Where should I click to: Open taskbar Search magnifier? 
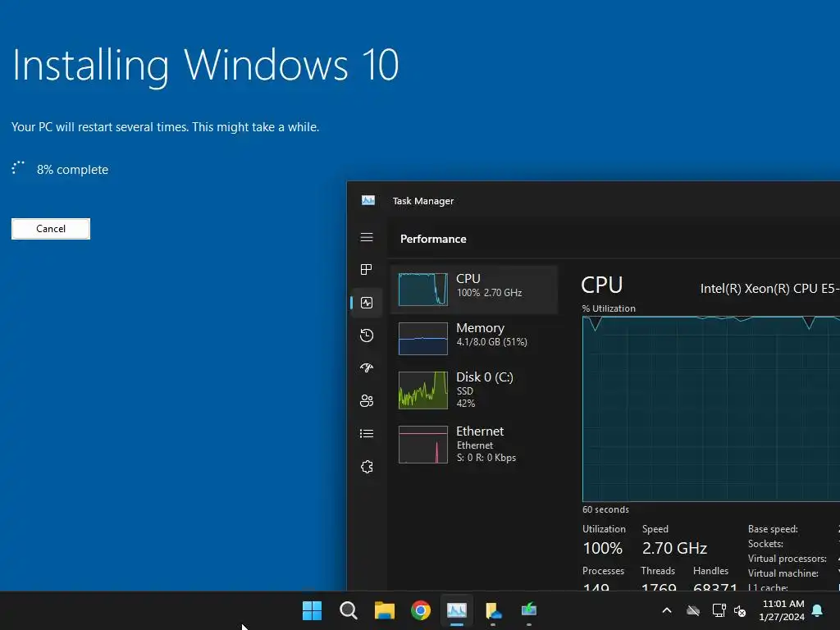[348, 610]
